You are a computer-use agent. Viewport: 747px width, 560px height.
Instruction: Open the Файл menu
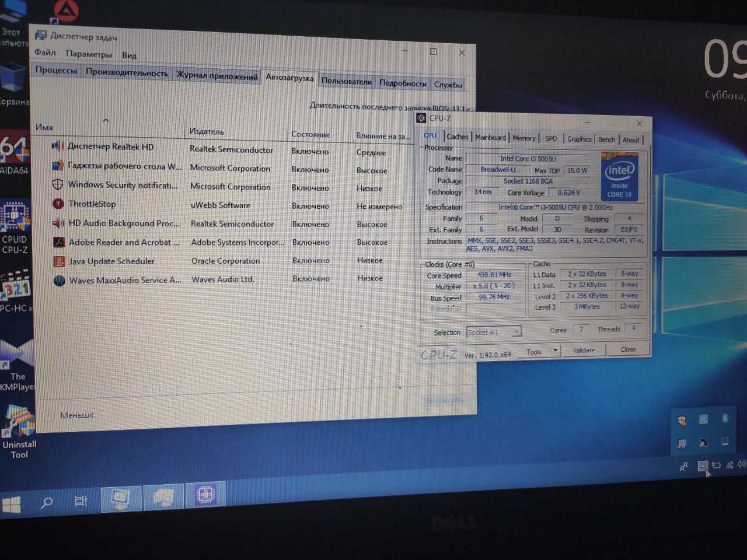(x=45, y=52)
